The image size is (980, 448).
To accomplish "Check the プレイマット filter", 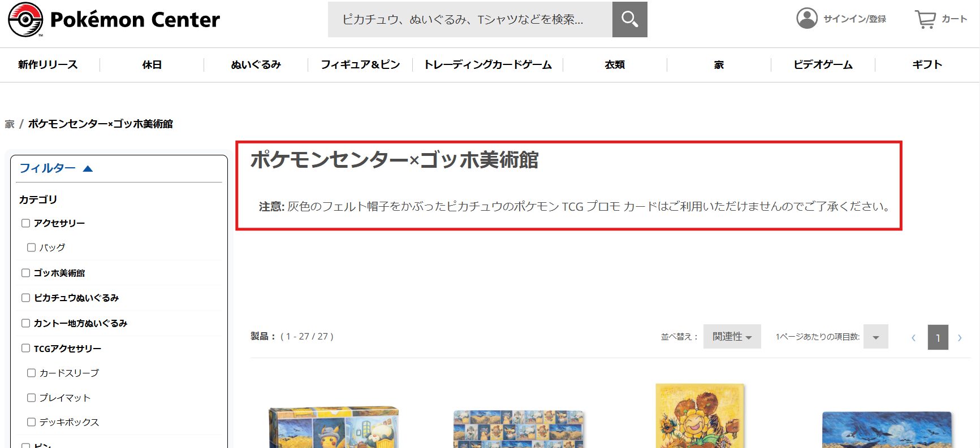I will point(31,398).
